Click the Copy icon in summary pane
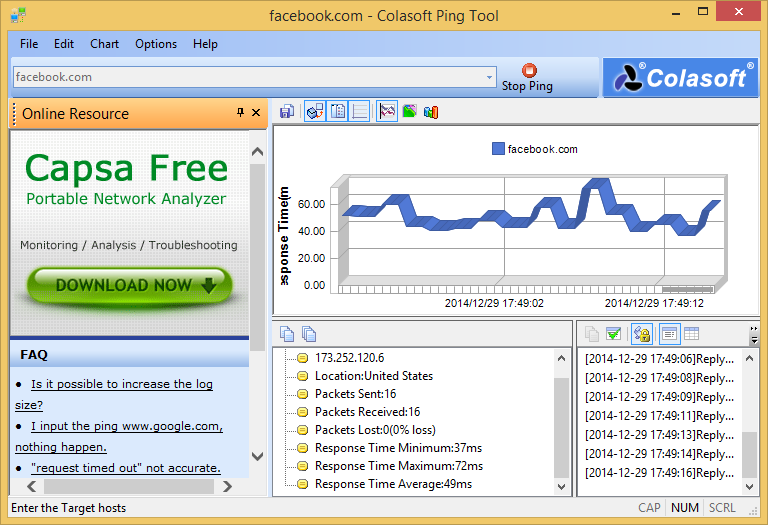Image resolution: width=768 pixels, height=525 pixels. [x=287, y=334]
